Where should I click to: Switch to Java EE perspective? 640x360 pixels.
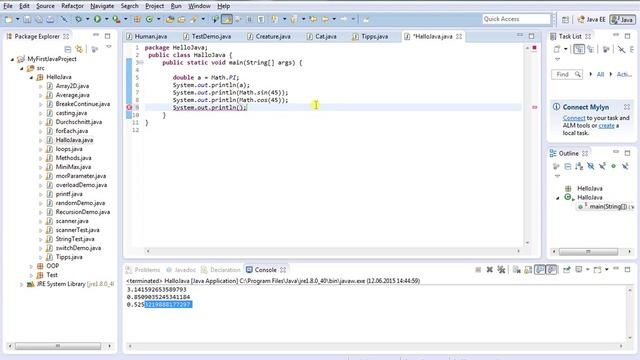click(x=591, y=20)
